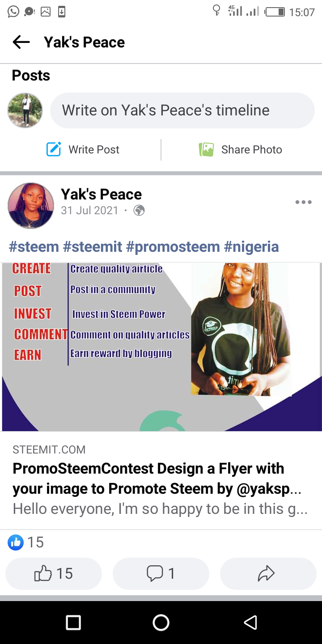Open the #nigeria hashtag link

click(x=251, y=246)
